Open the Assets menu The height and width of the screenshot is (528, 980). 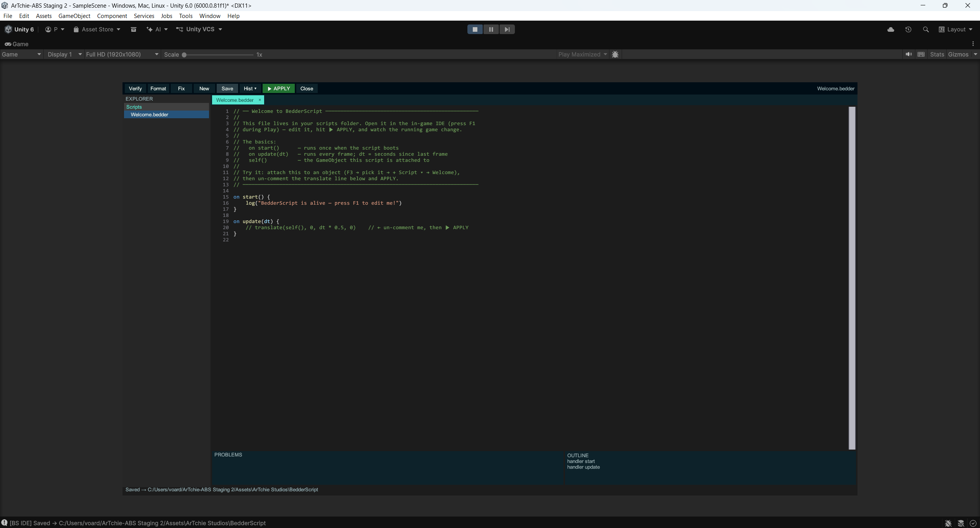pyautogui.click(x=44, y=16)
